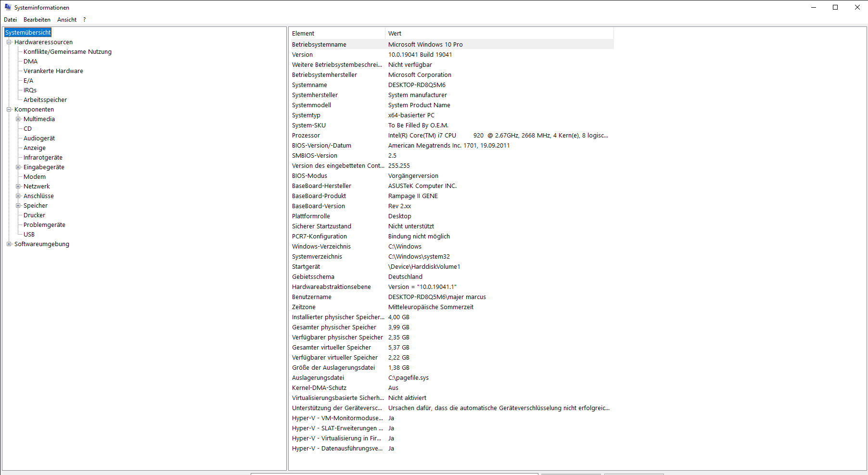Click Mitteleuropäische Sommerzeit value
Image resolution: width=868 pixels, height=475 pixels.
[x=431, y=307]
